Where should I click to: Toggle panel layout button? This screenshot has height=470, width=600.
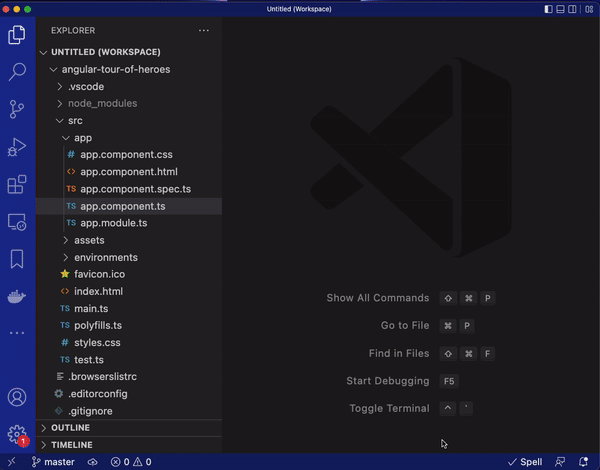(x=560, y=9)
